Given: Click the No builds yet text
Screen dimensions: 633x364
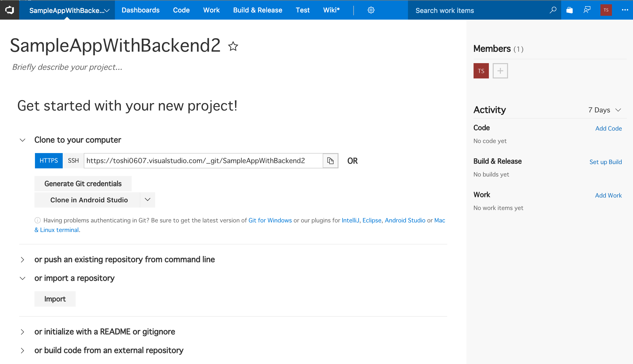Looking at the screenshot, I should click(x=491, y=175).
